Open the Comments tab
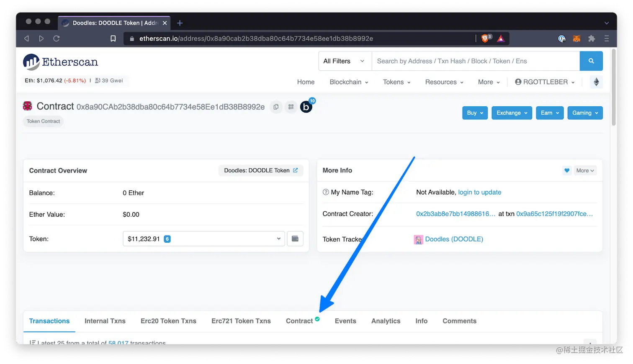Screen dimensions: 633x364 pyautogui.click(x=459, y=321)
